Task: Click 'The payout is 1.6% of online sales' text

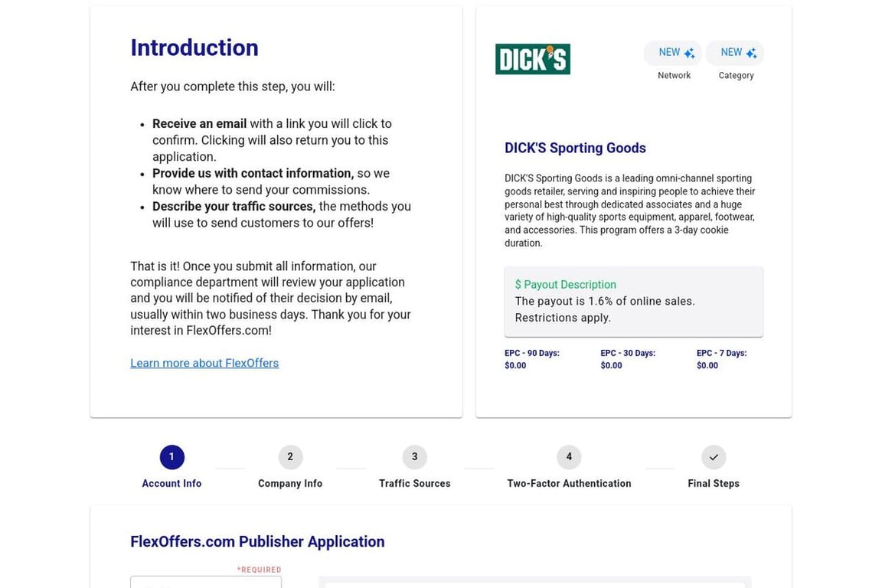Action: (605, 301)
